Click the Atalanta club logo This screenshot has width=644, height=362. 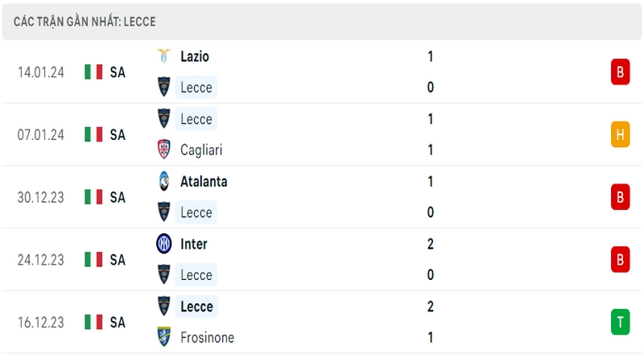point(164,181)
